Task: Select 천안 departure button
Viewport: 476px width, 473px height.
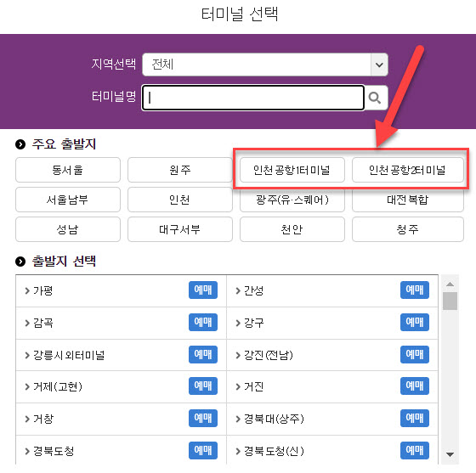Action: [x=292, y=229]
